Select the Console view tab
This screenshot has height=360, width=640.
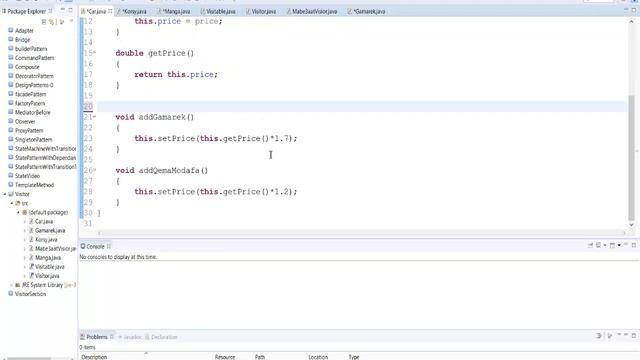95,247
